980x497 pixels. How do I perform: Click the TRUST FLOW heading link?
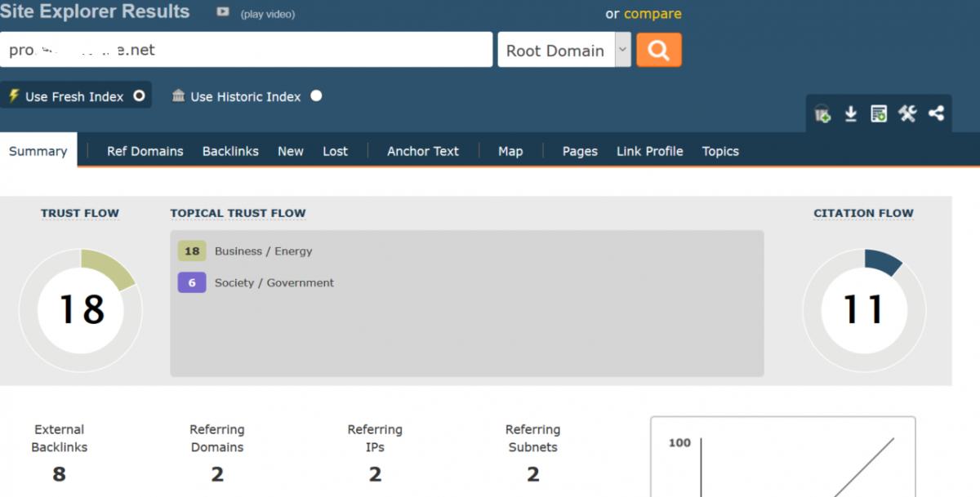pos(80,213)
